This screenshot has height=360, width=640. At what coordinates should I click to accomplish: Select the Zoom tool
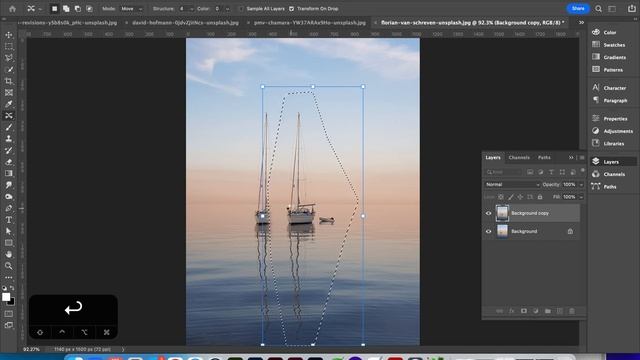point(9,266)
